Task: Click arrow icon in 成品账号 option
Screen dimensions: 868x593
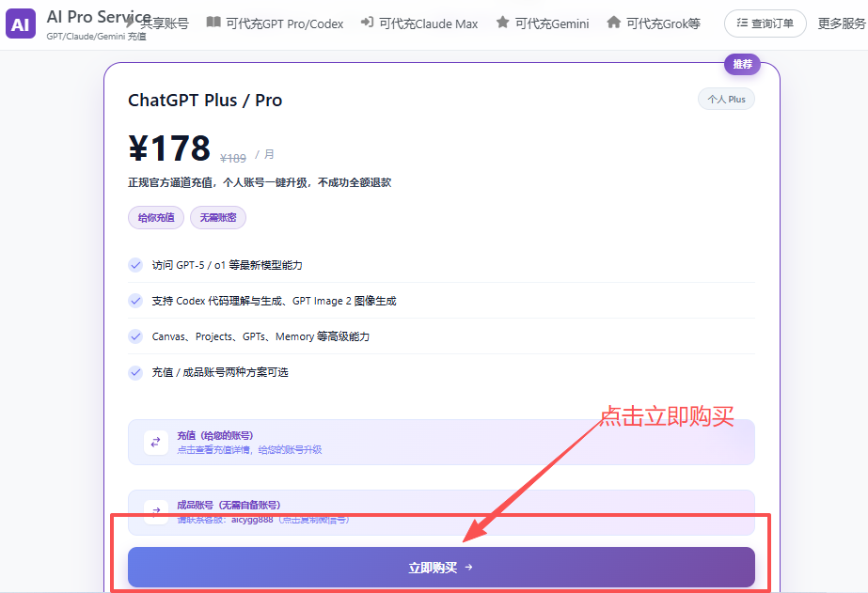Action: coord(155,511)
